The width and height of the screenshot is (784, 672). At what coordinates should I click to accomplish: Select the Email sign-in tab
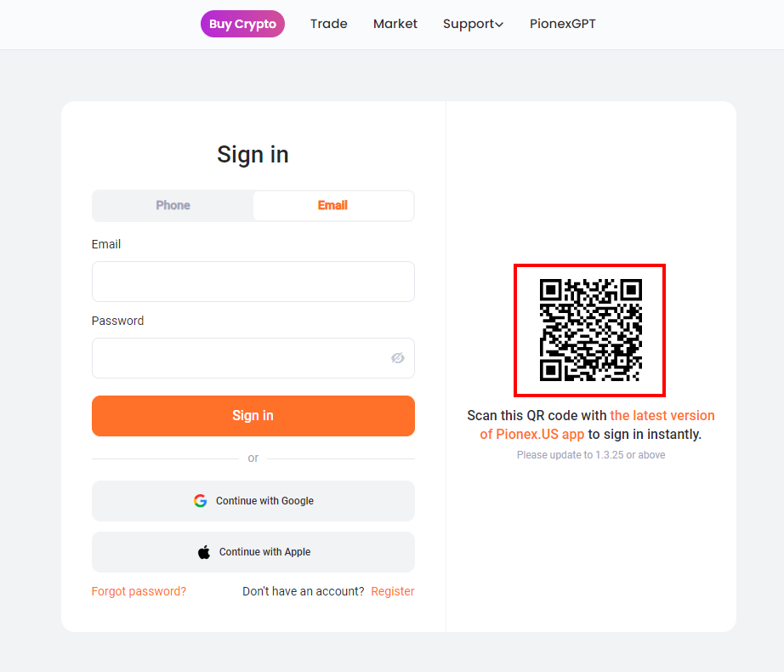332,205
